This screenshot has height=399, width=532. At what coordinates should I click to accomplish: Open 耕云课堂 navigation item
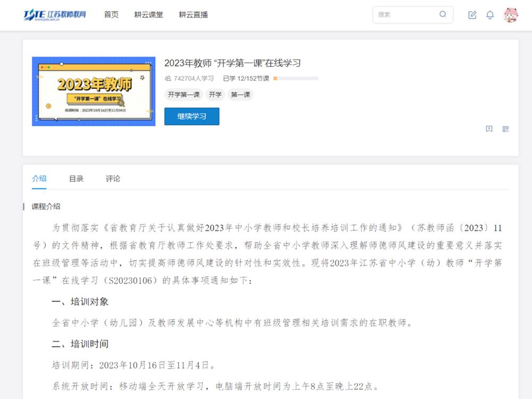click(148, 15)
